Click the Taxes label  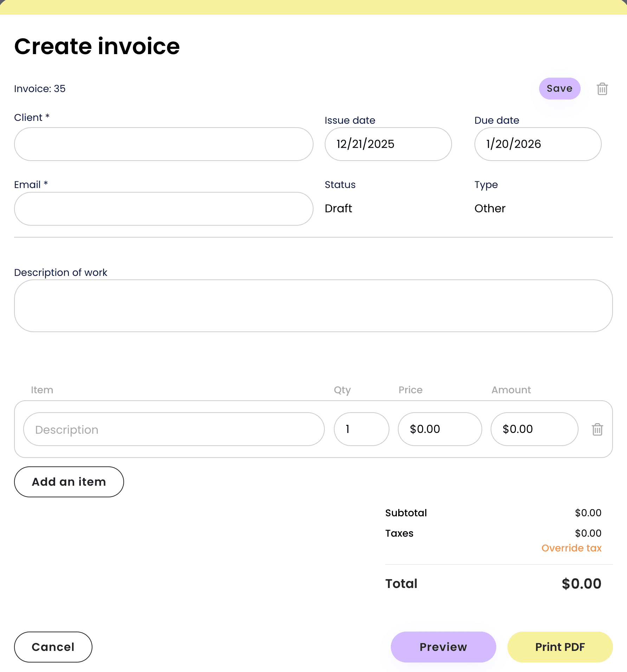(x=399, y=533)
